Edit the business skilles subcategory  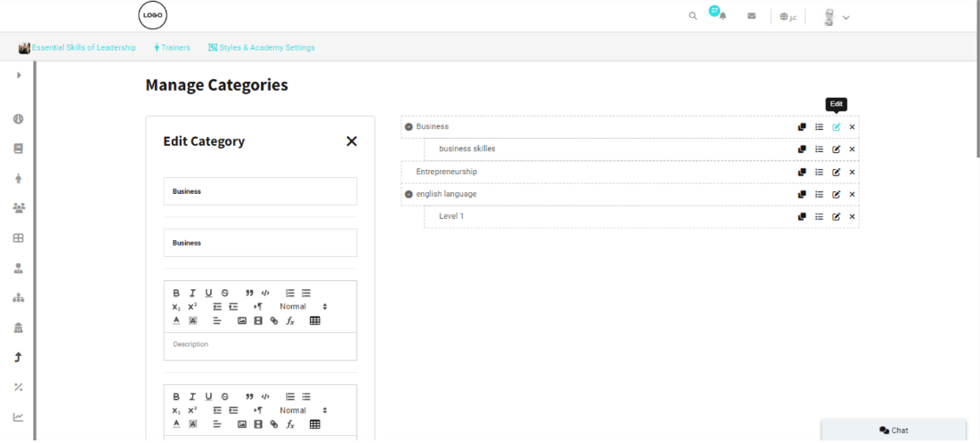[x=837, y=149]
